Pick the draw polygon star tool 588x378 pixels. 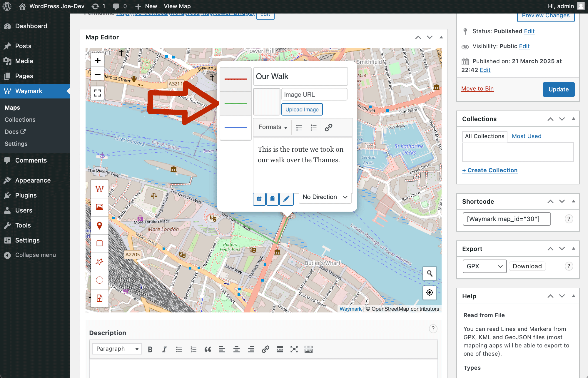[x=100, y=262]
